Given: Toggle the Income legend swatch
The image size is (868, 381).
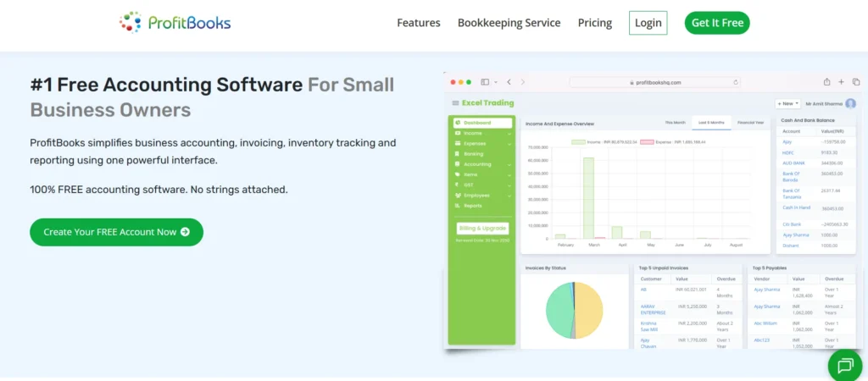Looking at the screenshot, I should [x=578, y=142].
